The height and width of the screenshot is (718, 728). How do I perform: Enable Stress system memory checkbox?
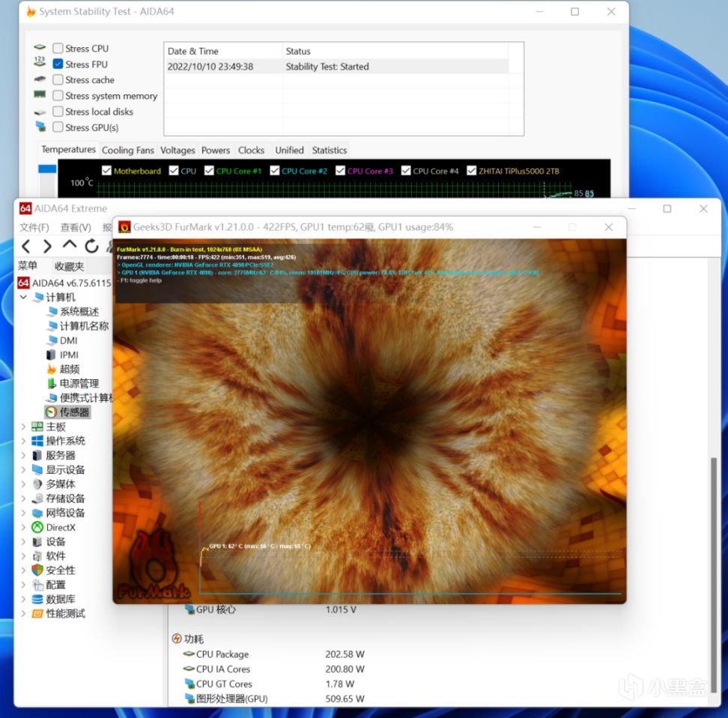coord(58,96)
